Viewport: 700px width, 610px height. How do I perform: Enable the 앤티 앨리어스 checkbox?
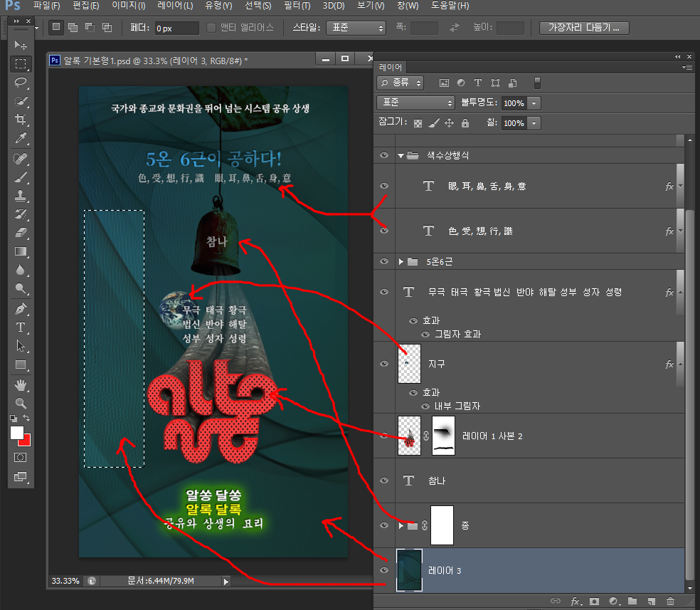[x=211, y=28]
